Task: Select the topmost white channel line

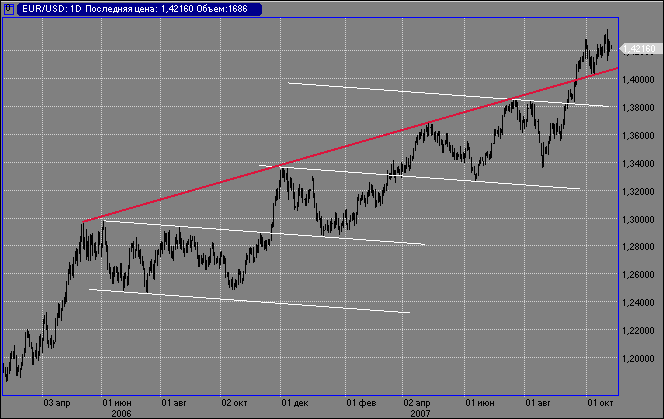Action: tap(450, 95)
